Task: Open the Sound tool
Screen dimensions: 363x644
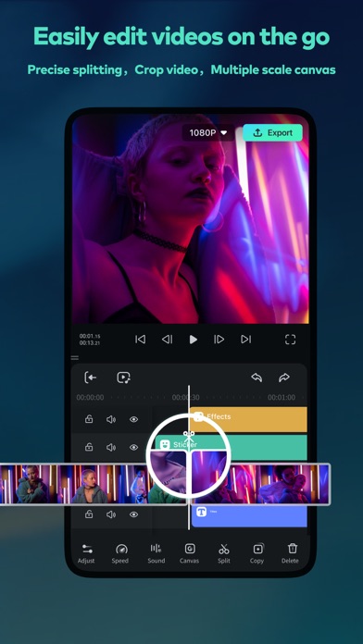Action: pos(156,553)
